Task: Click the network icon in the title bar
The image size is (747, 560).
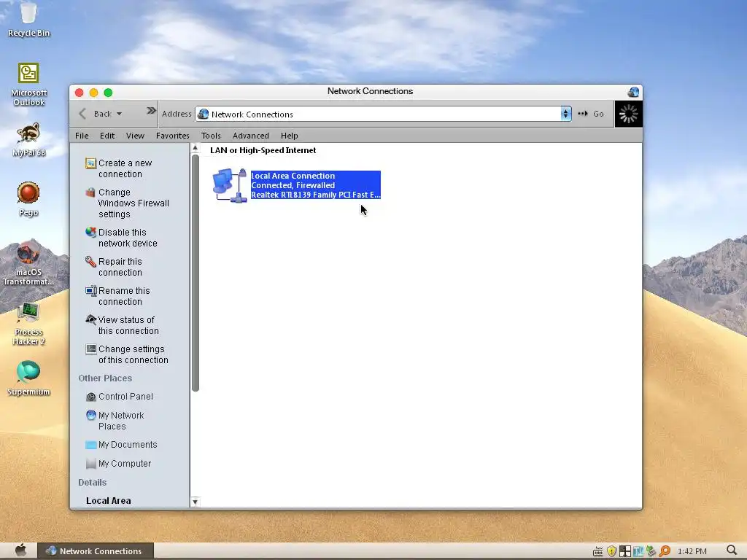Action: [632, 91]
